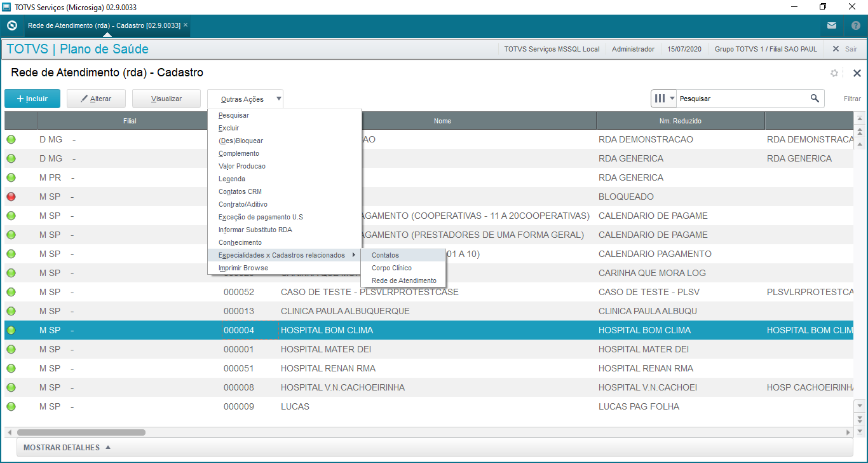
Task: Expand Especialidades x Cadastros relacionados submenu
Action: tap(285, 255)
